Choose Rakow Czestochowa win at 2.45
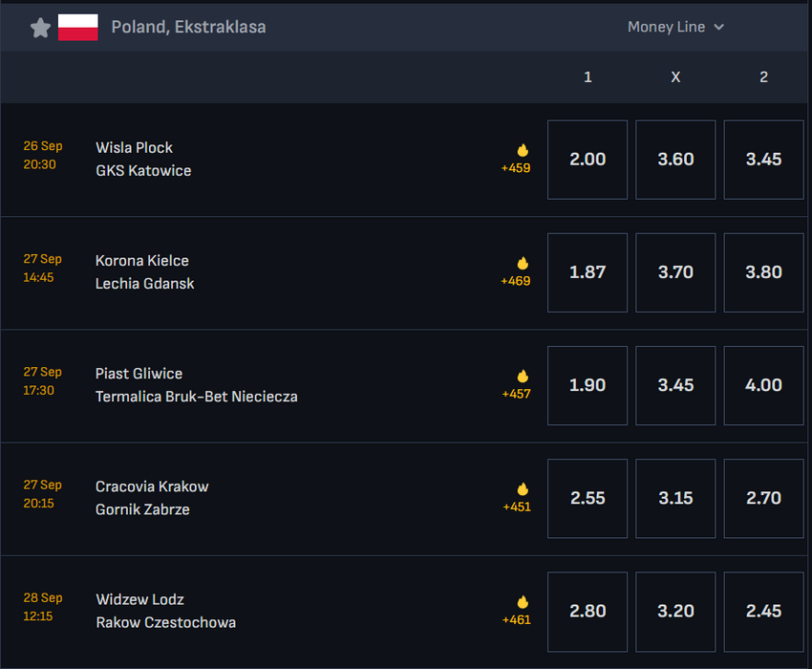Viewport: 812px width, 669px height. [763, 611]
